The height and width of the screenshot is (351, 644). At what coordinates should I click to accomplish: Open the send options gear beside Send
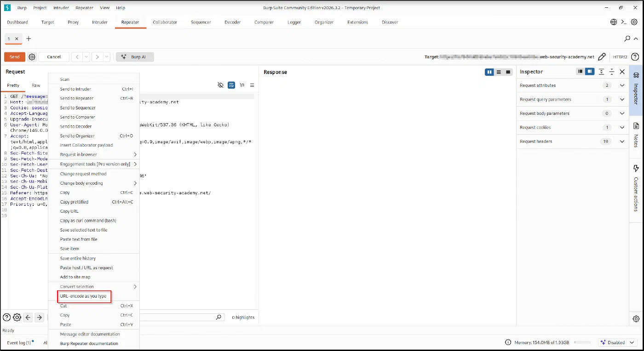point(32,57)
